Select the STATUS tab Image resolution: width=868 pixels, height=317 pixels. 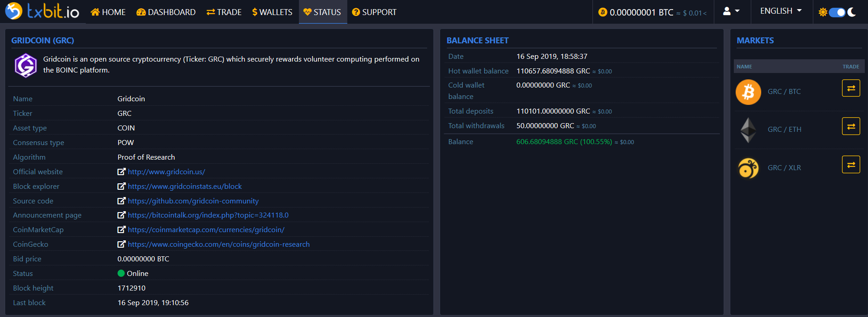(322, 12)
